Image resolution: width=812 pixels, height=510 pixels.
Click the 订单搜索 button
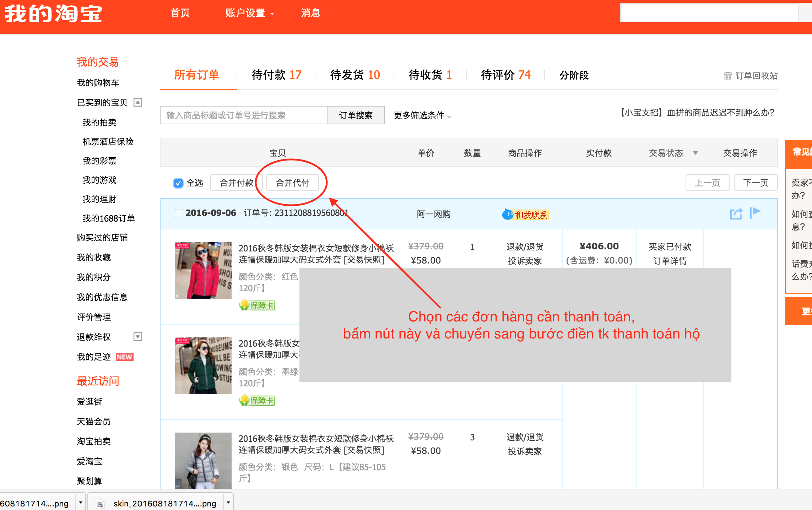pos(356,115)
